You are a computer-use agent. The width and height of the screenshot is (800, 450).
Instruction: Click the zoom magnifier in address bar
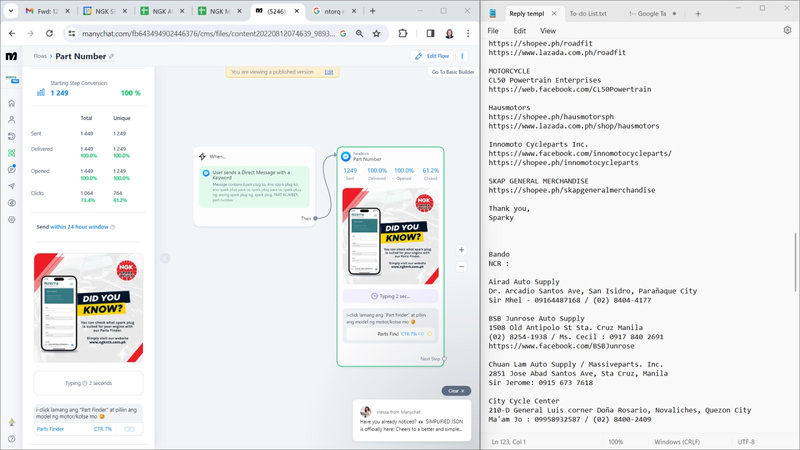click(360, 33)
